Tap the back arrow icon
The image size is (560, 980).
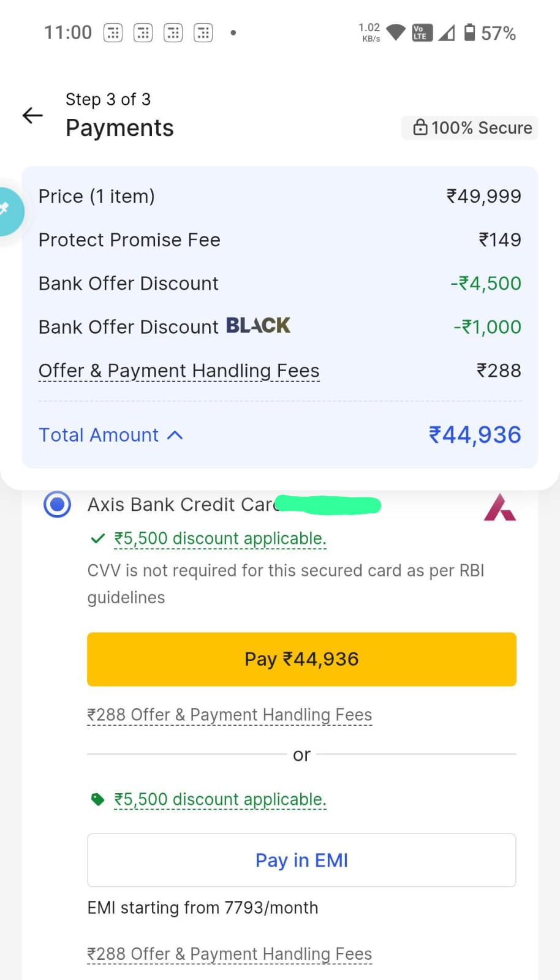[32, 115]
